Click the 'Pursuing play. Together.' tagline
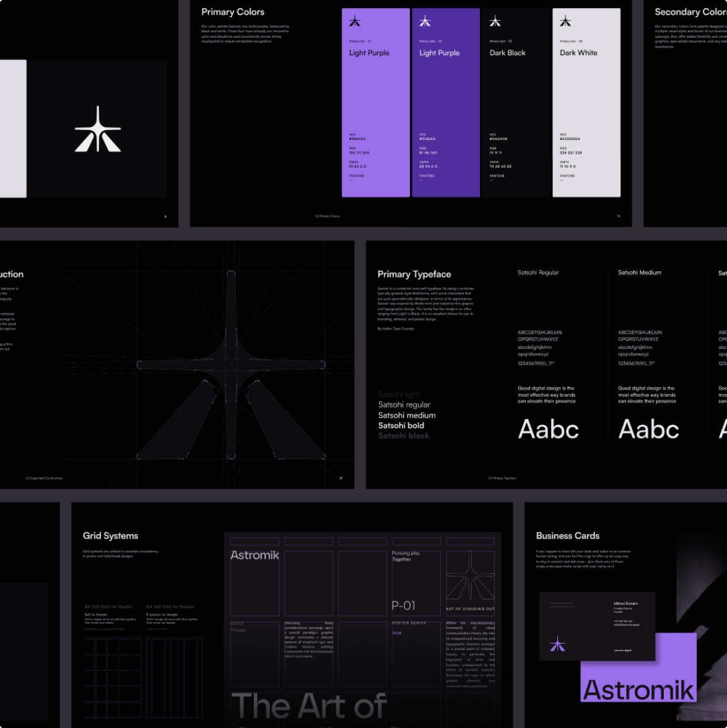Viewport: 727px width, 728px height. point(406,556)
